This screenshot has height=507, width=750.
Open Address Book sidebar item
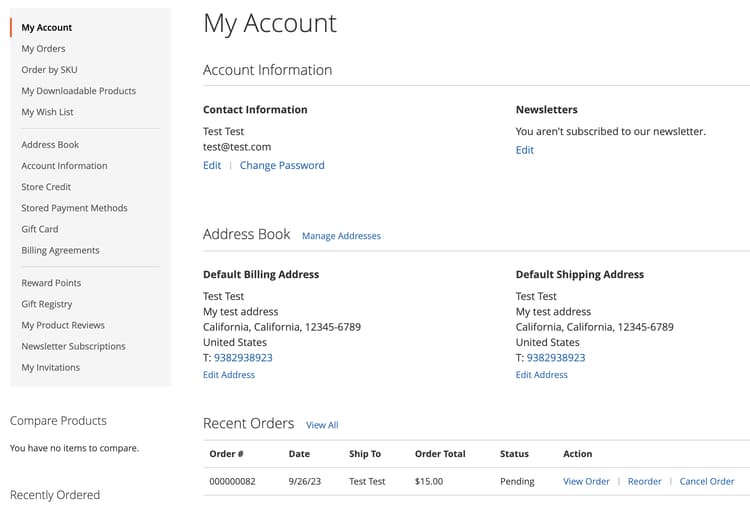click(x=50, y=145)
